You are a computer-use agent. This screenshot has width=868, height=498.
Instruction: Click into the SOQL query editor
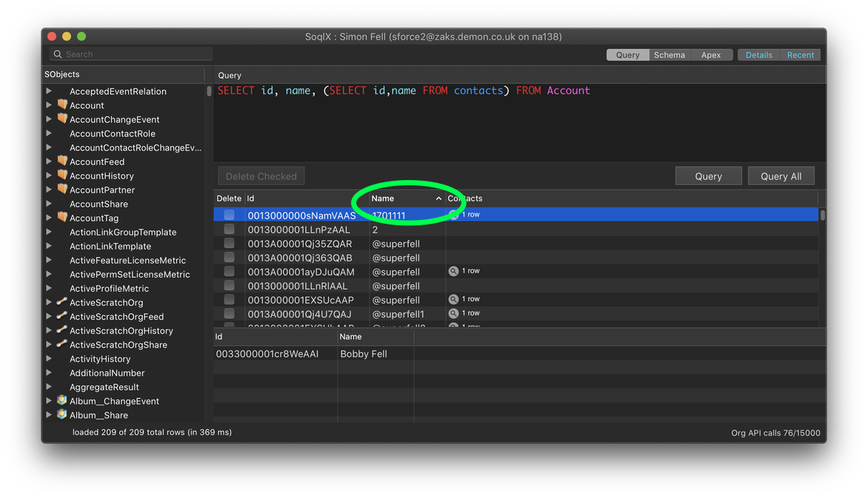[519, 122]
